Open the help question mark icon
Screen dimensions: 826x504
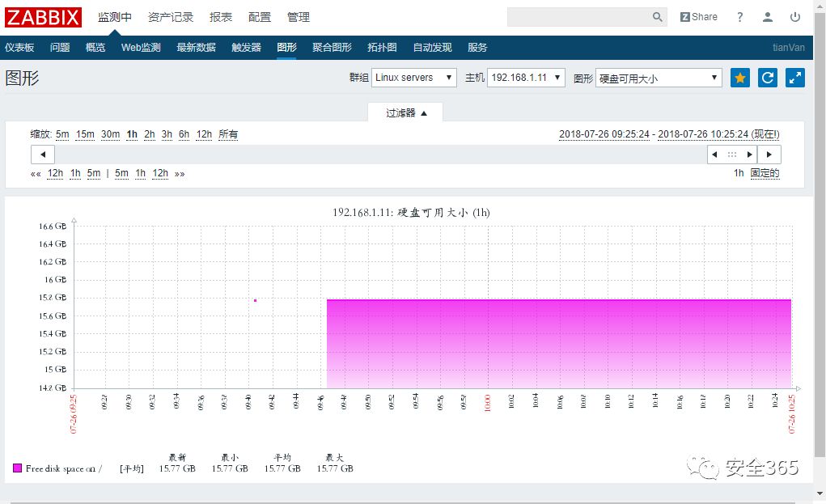pos(739,17)
